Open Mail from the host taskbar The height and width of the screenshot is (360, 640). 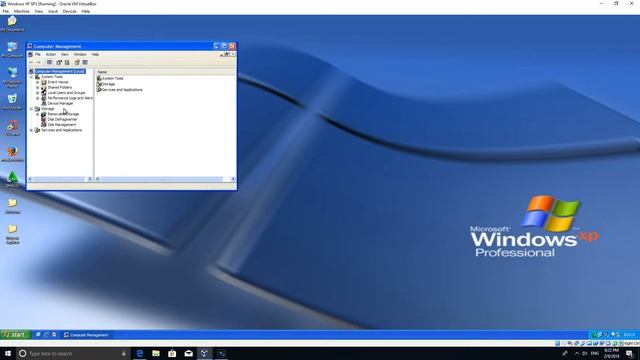[x=189, y=353]
